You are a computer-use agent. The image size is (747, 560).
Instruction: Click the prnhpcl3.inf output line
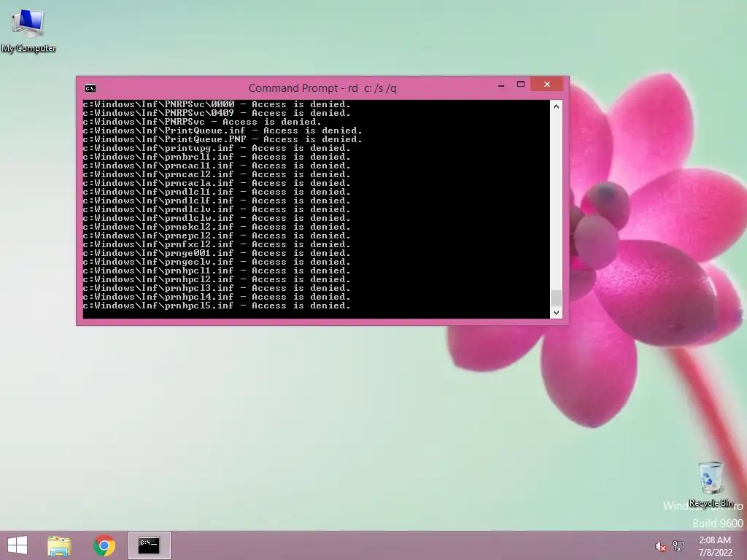[x=217, y=288]
